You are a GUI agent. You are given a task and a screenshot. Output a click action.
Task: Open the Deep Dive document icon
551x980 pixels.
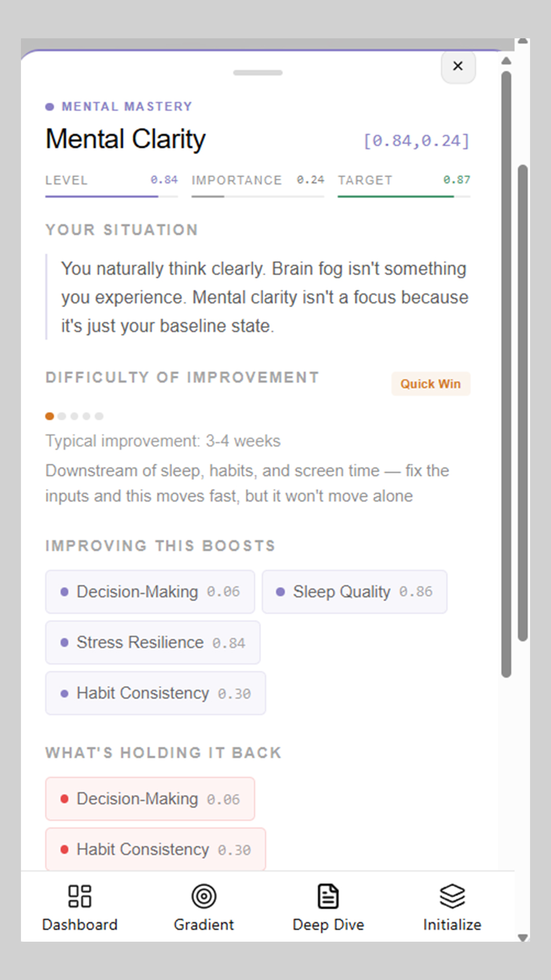(x=328, y=896)
